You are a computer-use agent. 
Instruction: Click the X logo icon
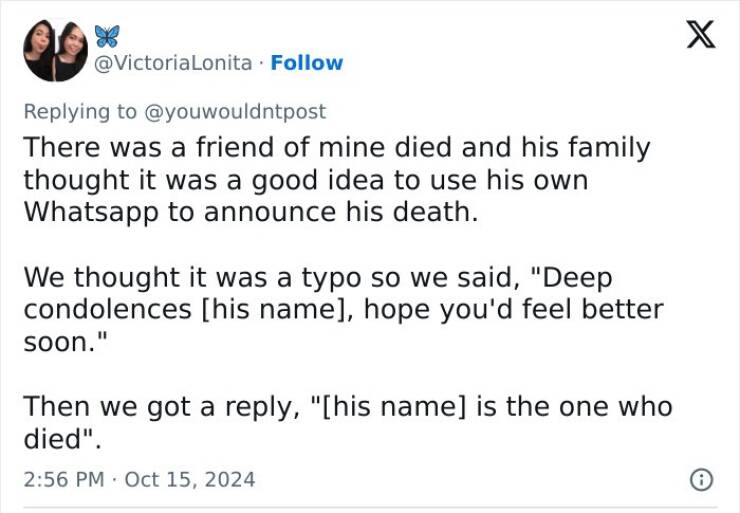701,34
